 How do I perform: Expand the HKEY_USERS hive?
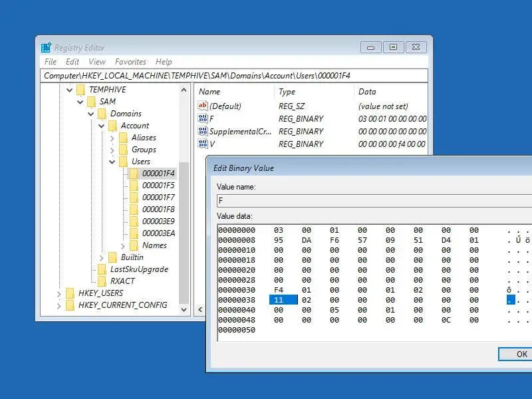pos(59,294)
